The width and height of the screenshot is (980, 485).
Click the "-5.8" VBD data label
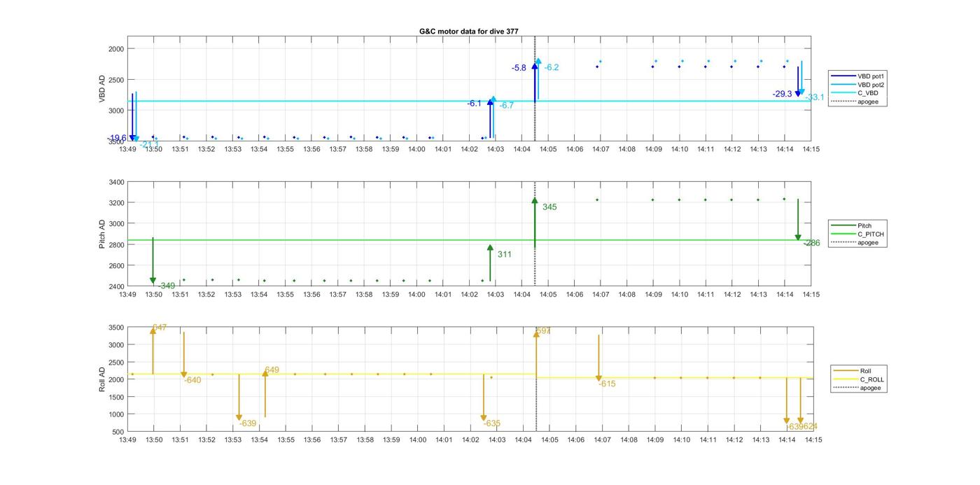519,68
